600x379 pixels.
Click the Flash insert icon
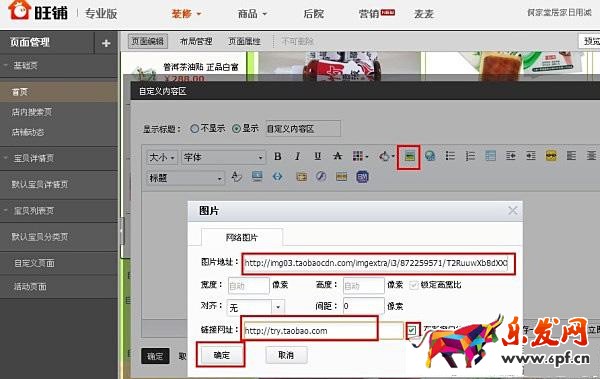coord(321,176)
